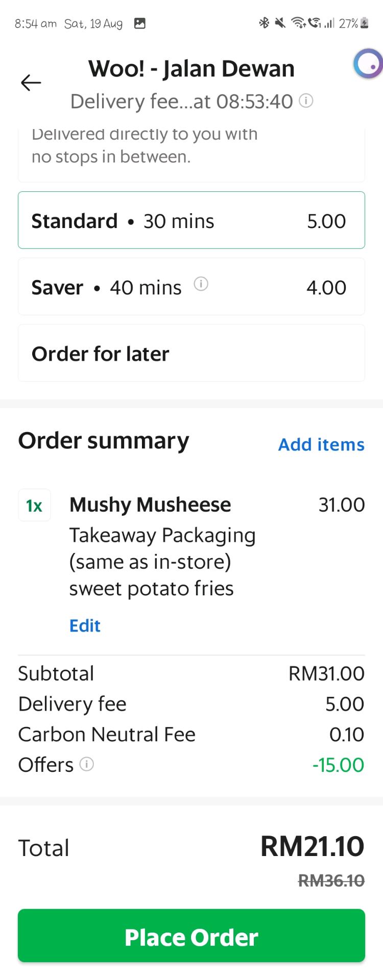Viewport: 383px width, 980px height.
Task: Select Standard 30 mins delivery option
Action: 192,220
